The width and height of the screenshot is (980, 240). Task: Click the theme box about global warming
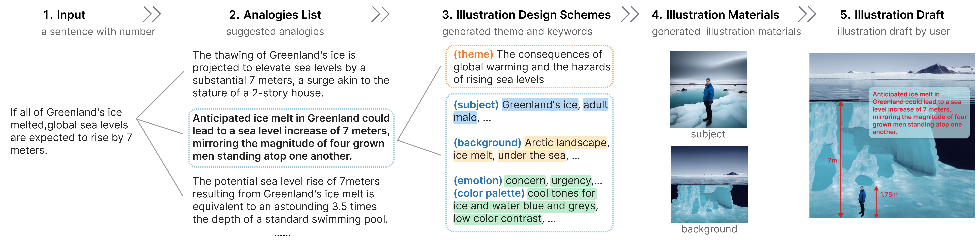(529, 67)
